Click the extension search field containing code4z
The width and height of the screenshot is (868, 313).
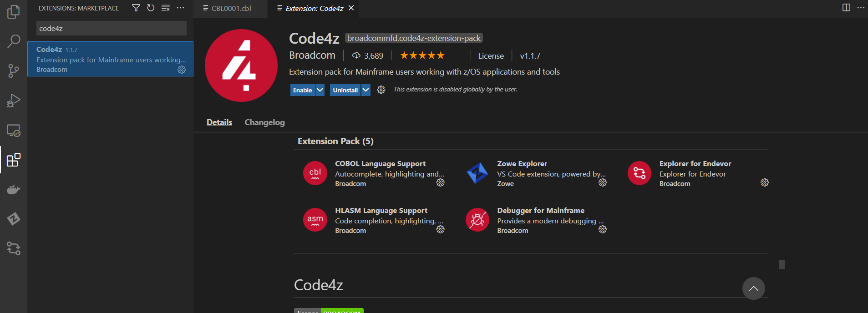tap(111, 28)
